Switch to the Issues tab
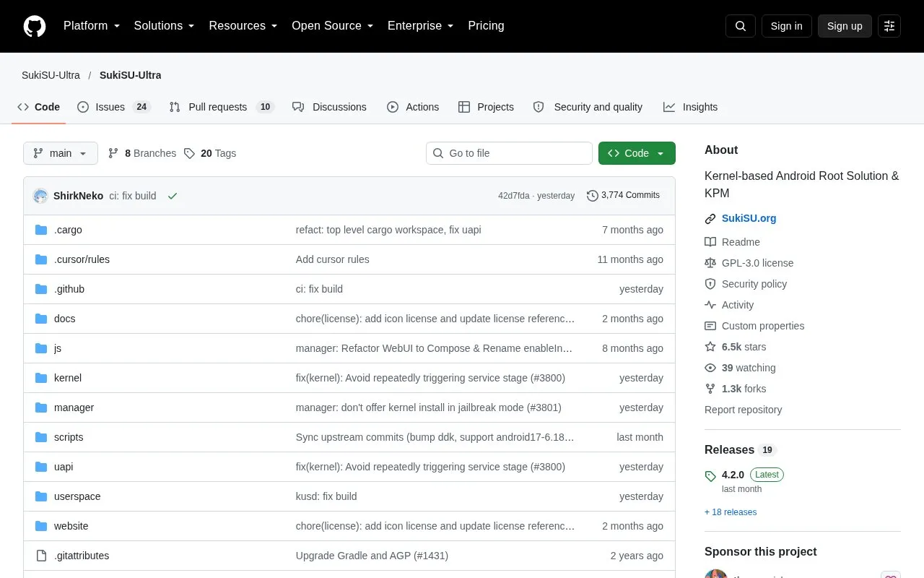The image size is (924, 578). [x=113, y=107]
